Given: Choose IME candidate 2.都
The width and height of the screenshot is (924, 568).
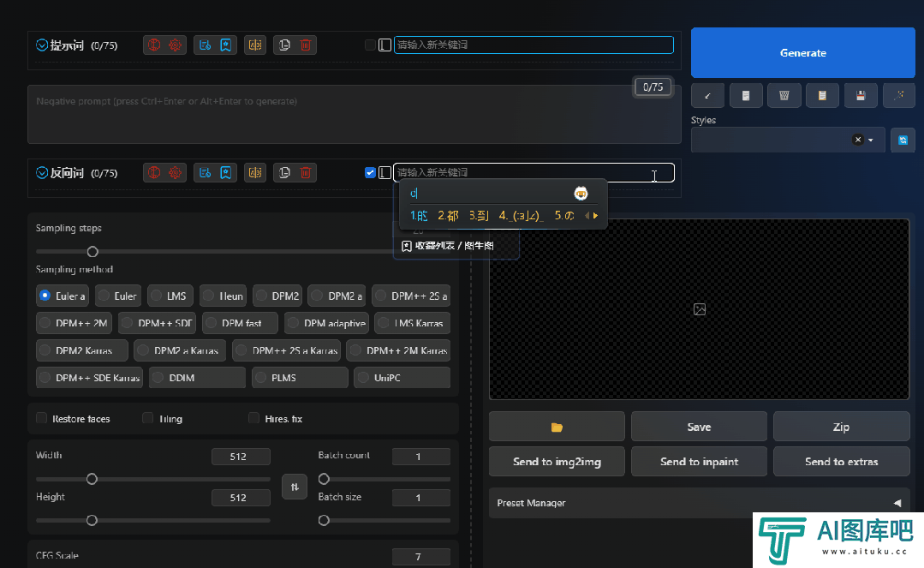Looking at the screenshot, I should tap(448, 216).
